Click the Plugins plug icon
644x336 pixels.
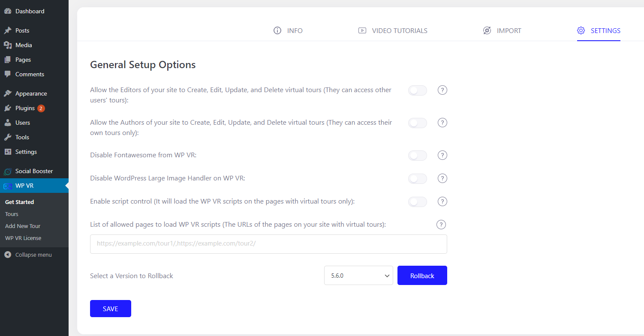[8, 108]
